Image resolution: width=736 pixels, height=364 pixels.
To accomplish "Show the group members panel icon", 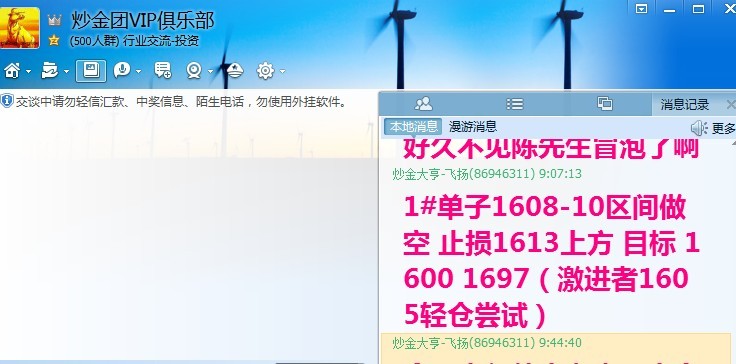I will tap(424, 104).
